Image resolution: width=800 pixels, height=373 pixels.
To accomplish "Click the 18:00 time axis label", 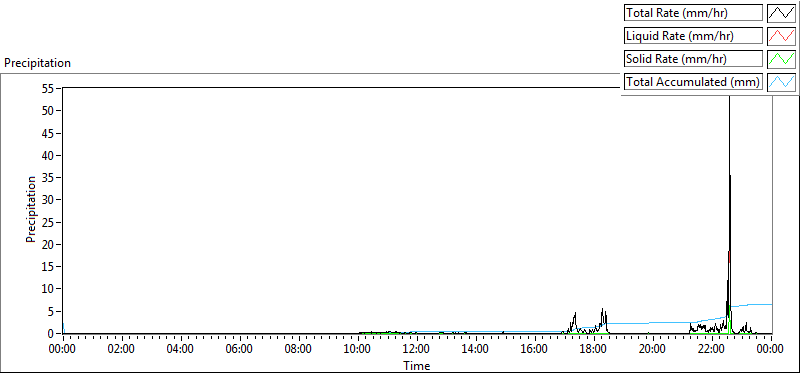I will click(x=593, y=349).
